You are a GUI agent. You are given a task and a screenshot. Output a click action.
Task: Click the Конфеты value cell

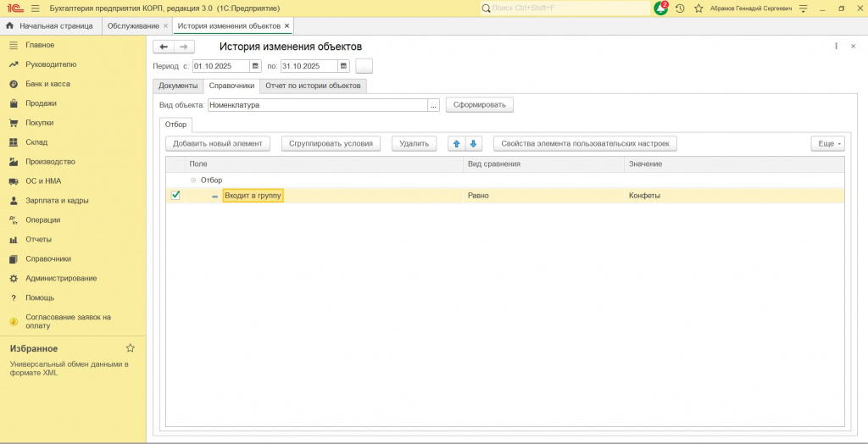[734, 196]
